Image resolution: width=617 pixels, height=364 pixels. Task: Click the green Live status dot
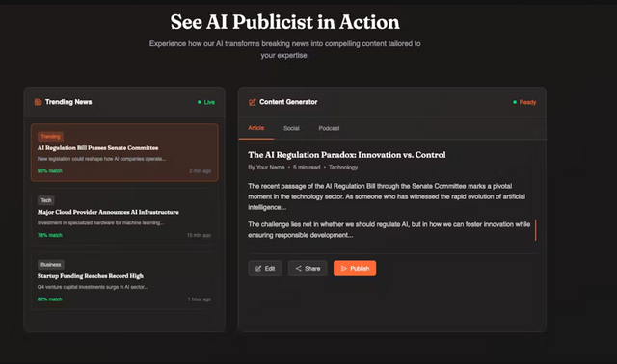pos(200,102)
